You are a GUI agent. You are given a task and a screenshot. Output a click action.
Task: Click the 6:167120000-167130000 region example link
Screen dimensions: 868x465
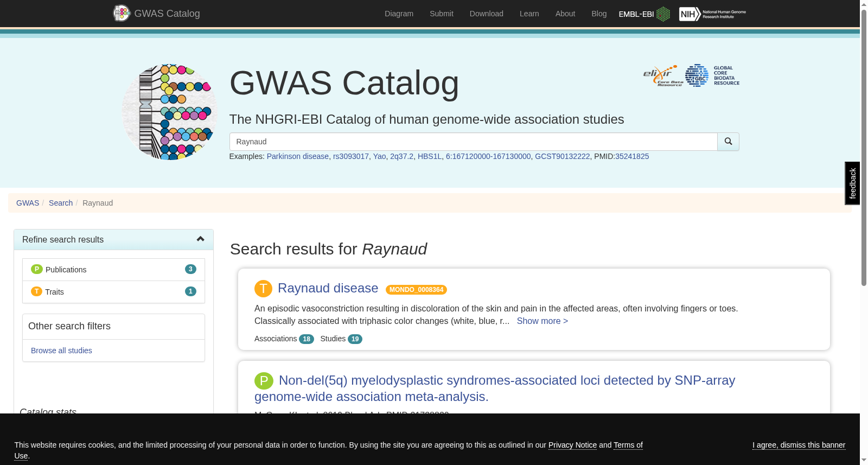488,156
